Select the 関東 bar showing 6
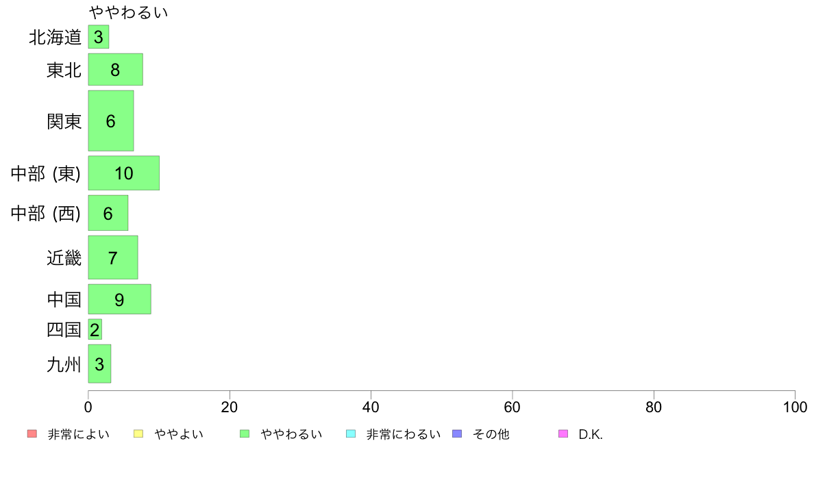814x504 pixels. [x=111, y=121]
